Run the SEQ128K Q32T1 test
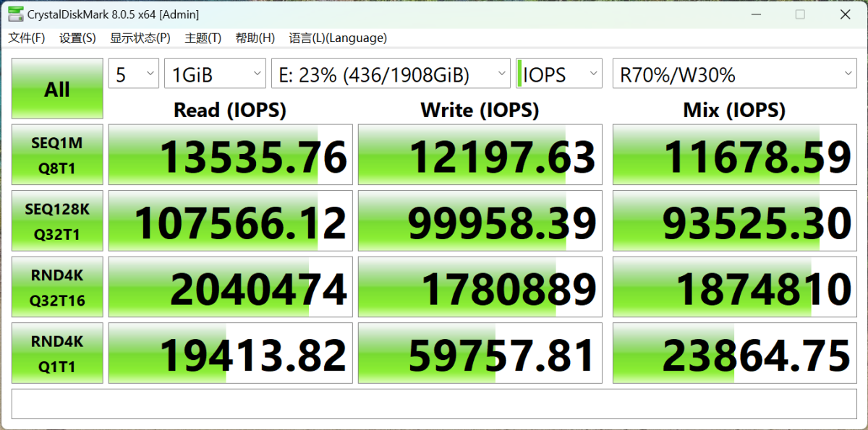868x430 pixels. [x=57, y=222]
